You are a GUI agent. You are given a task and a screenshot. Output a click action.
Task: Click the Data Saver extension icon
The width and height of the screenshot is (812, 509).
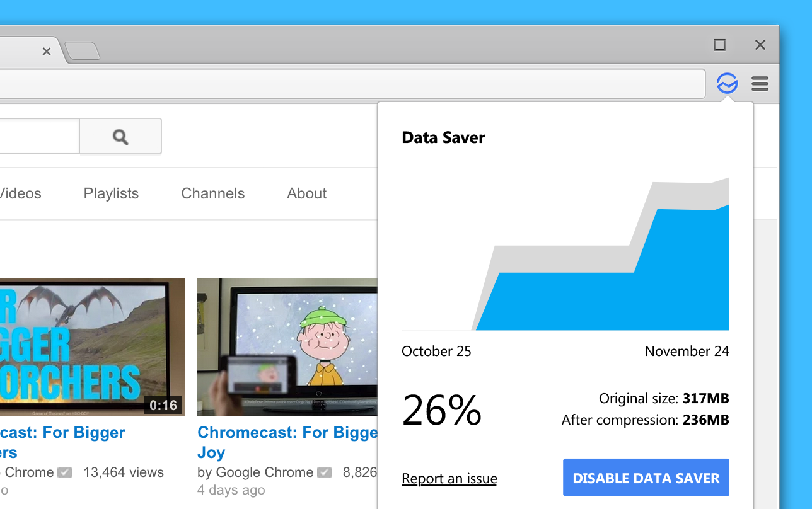point(727,83)
